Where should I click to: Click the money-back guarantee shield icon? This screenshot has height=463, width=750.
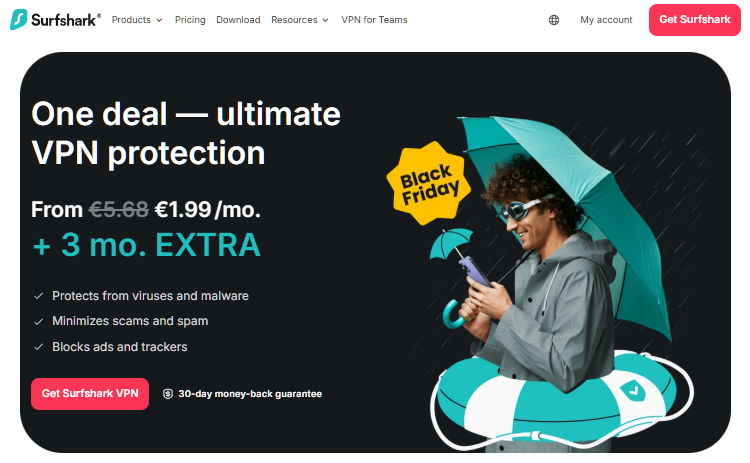(x=168, y=394)
